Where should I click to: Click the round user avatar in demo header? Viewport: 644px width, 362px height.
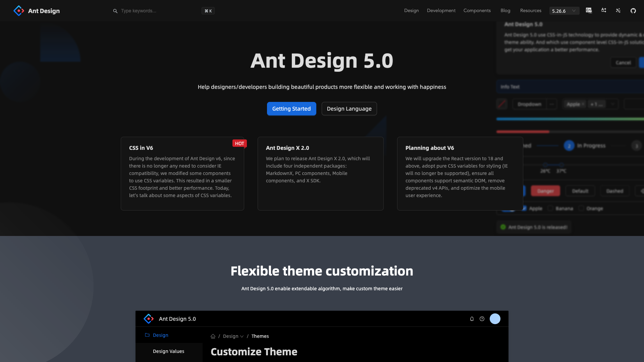click(x=495, y=319)
